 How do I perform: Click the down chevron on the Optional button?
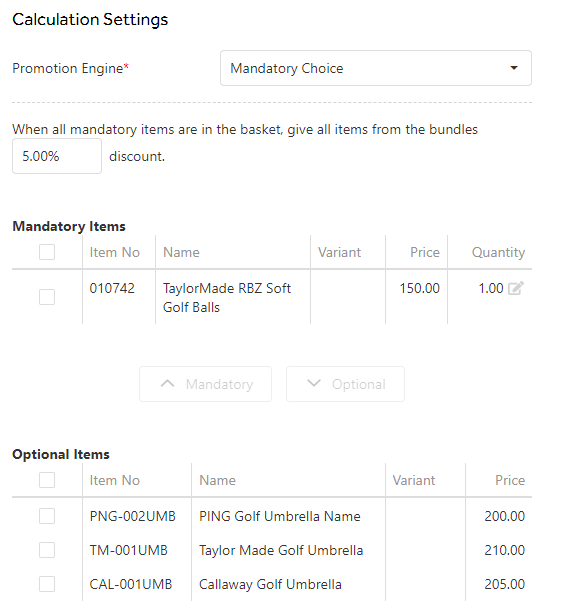pos(314,383)
